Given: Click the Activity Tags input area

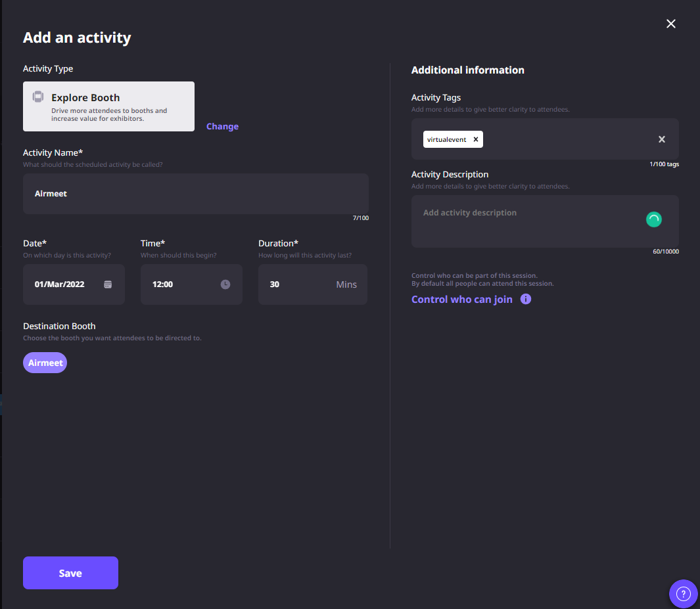Looking at the screenshot, I should 565,139.
